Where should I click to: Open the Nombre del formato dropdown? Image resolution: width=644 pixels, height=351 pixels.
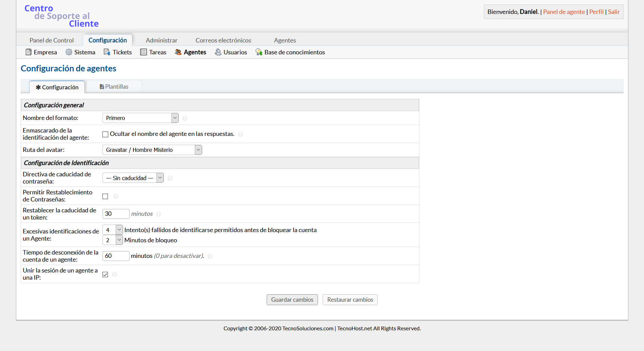(140, 118)
